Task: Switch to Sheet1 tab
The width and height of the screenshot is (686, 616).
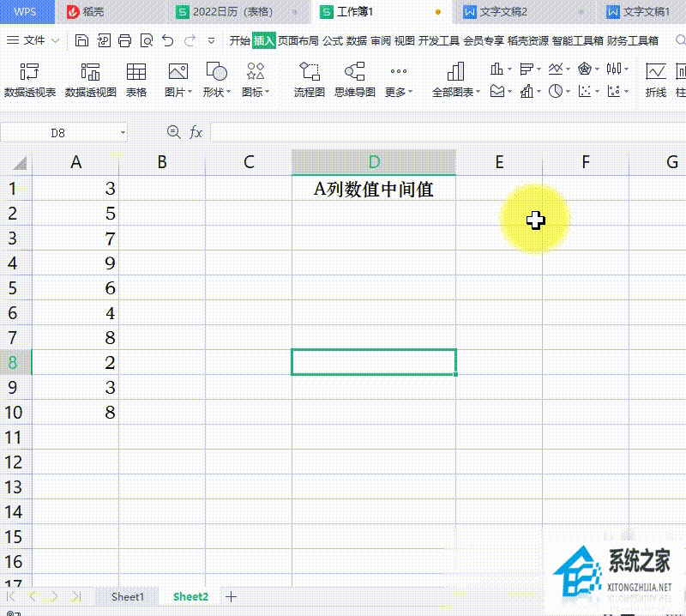Action: pyautogui.click(x=128, y=596)
